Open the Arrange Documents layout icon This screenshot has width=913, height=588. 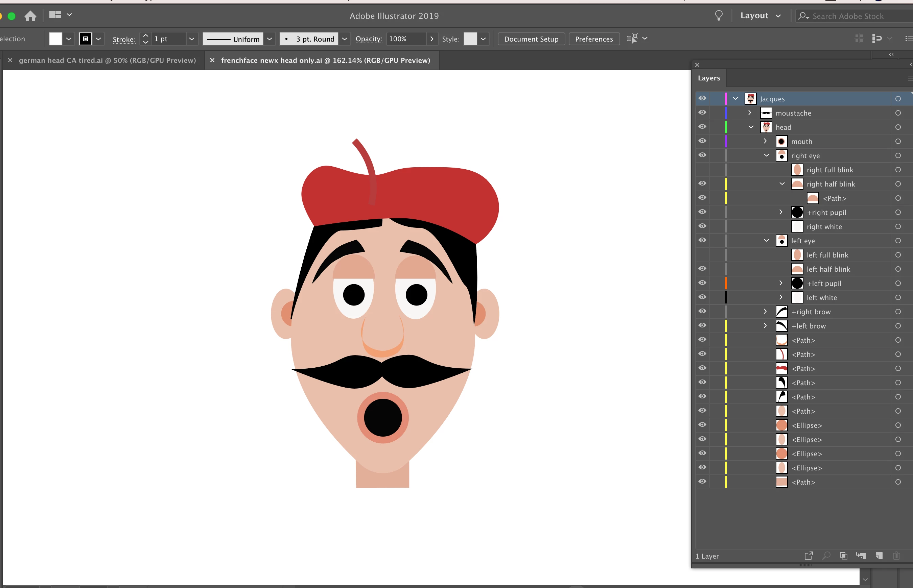pyautogui.click(x=55, y=15)
